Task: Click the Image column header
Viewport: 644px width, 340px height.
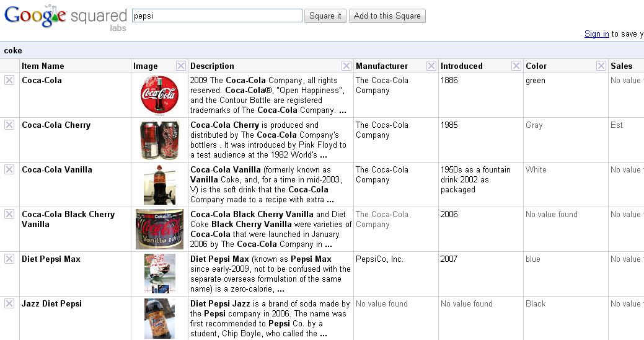Action: click(146, 66)
